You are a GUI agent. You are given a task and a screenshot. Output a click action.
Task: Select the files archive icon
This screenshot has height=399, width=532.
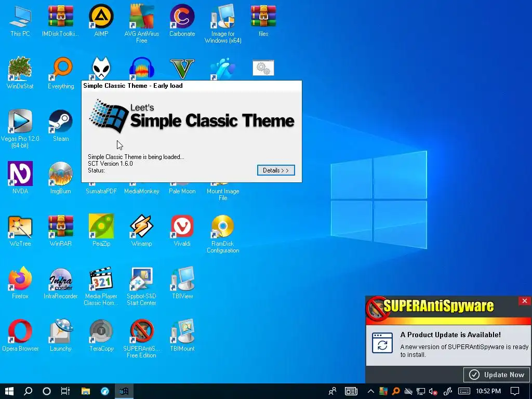(263, 16)
